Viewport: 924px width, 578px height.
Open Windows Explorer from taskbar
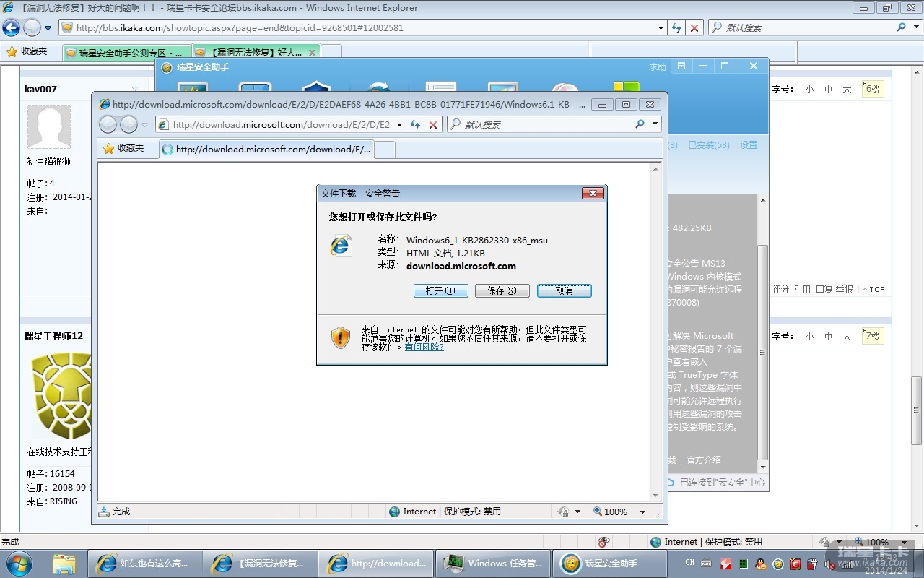pos(64,563)
